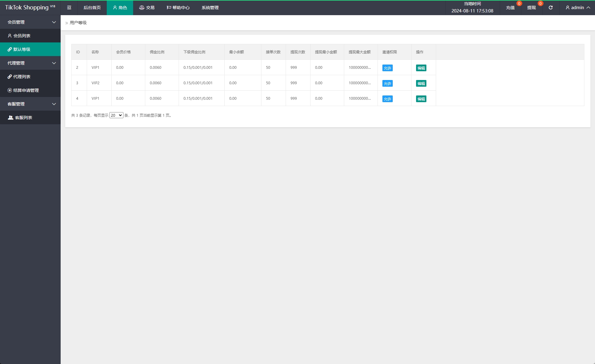Viewport: 595px width, 364px height.
Task: Open 会员列表 from the sidebar
Action: click(22, 36)
